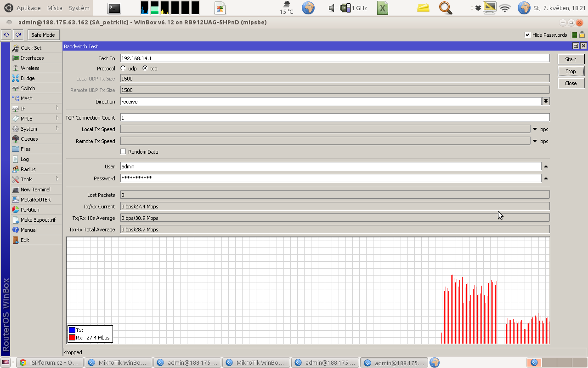Open the Manual
588x368 pixels.
(36, 230)
